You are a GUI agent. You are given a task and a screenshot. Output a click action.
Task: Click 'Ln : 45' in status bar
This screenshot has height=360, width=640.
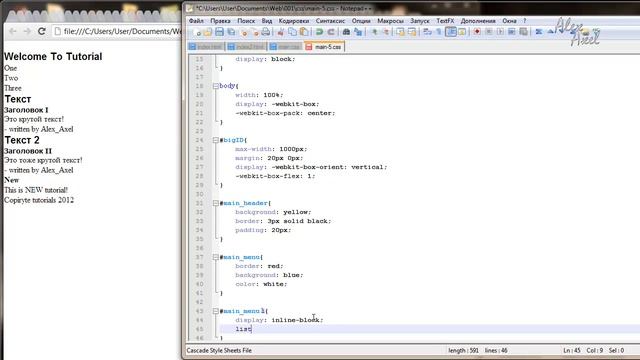pos(572,350)
